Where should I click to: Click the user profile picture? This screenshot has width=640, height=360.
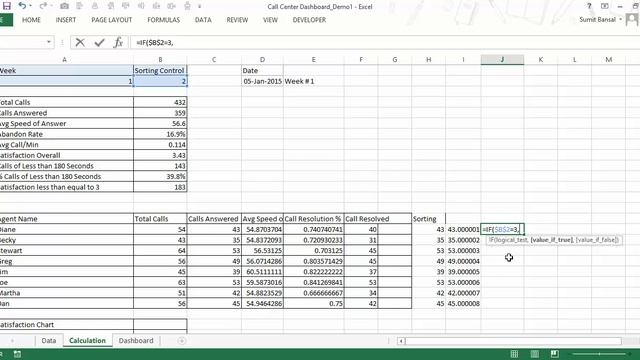(x=632, y=20)
